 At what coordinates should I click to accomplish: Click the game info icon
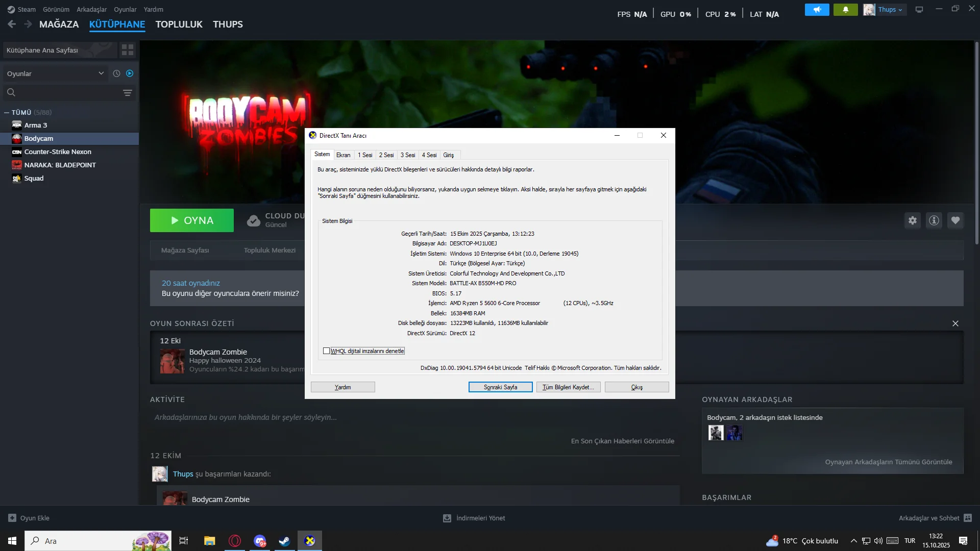(x=934, y=220)
